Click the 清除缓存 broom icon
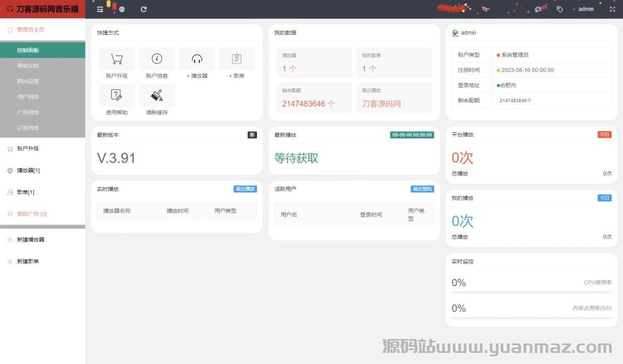The height and width of the screenshot is (364, 623). click(x=157, y=95)
